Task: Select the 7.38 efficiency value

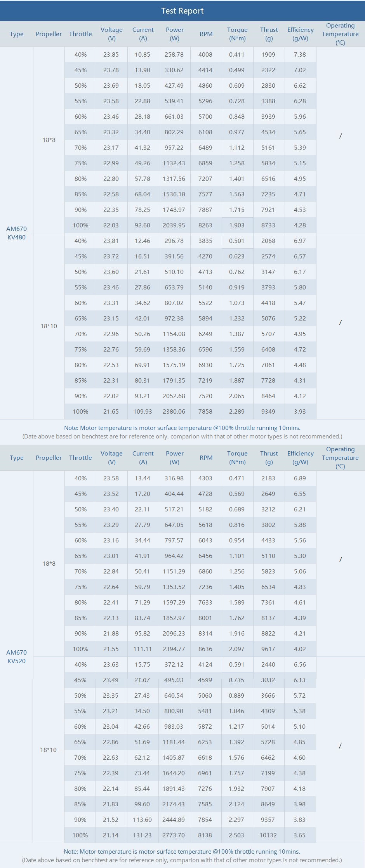Action: coord(300,54)
